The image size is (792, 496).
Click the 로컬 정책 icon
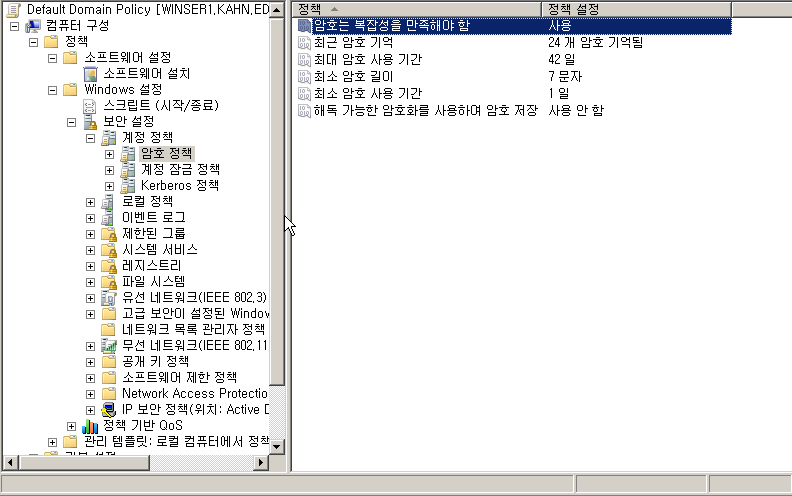[108, 202]
